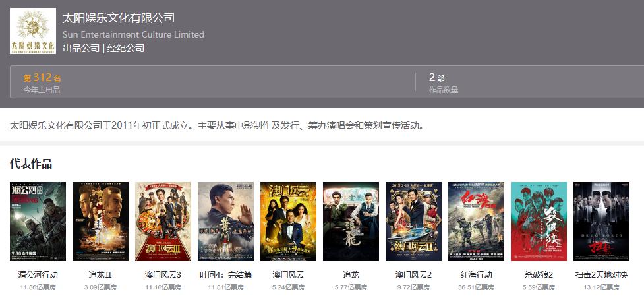The image size is (644, 302).
Task: Click the company description paragraph about 2011年
Action: point(217,125)
